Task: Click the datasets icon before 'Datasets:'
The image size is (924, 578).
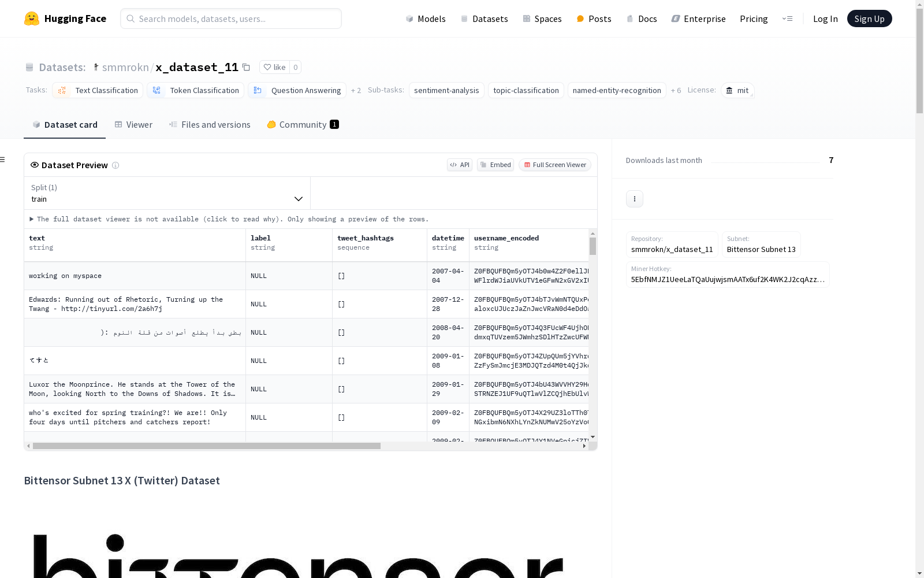Action: pos(29,67)
